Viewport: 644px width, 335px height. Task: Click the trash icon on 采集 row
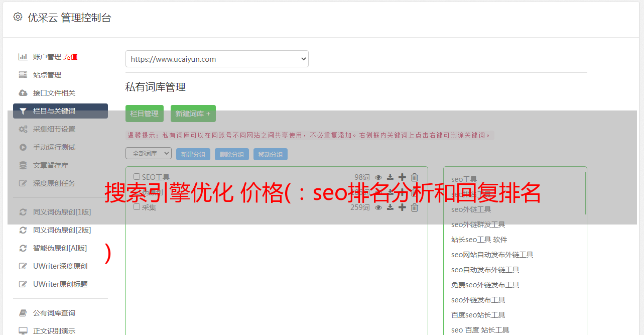(414, 207)
